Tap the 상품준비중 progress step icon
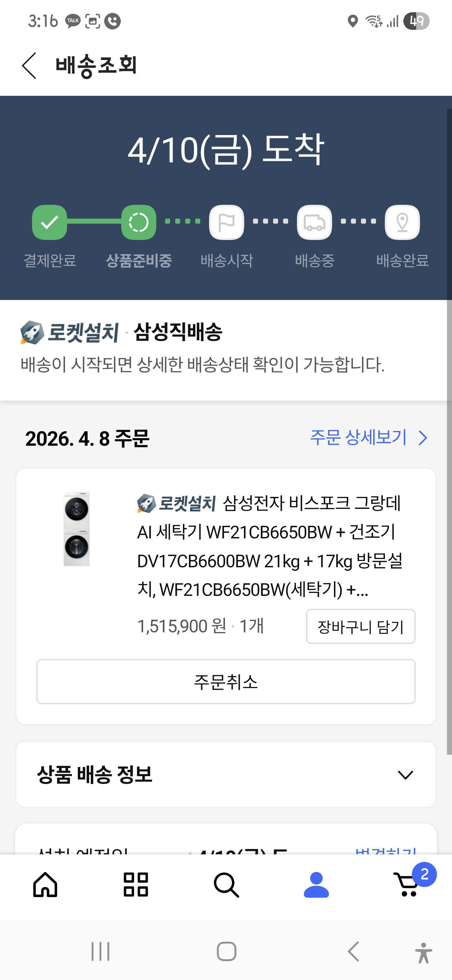 (x=138, y=222)
